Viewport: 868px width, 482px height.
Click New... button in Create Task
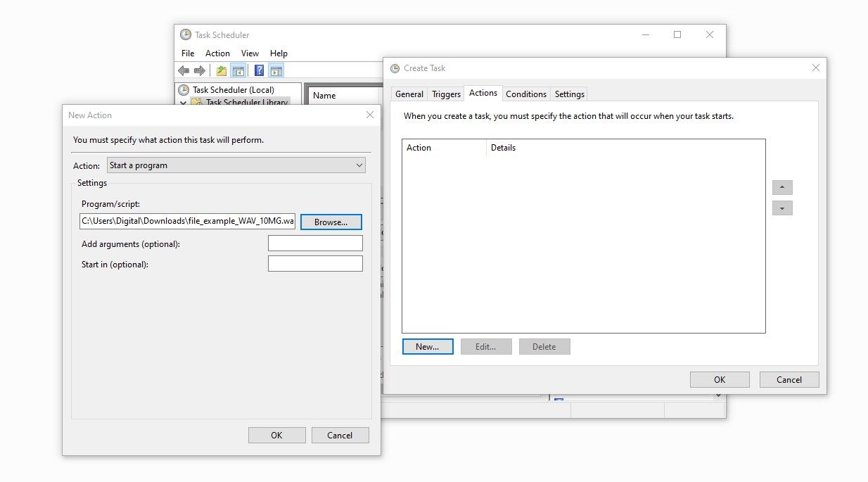(x=427, y=347)
